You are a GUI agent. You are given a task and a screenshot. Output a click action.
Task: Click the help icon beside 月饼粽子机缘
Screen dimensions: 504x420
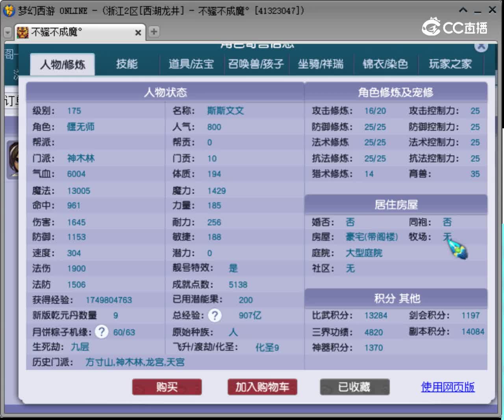point(102,332)
